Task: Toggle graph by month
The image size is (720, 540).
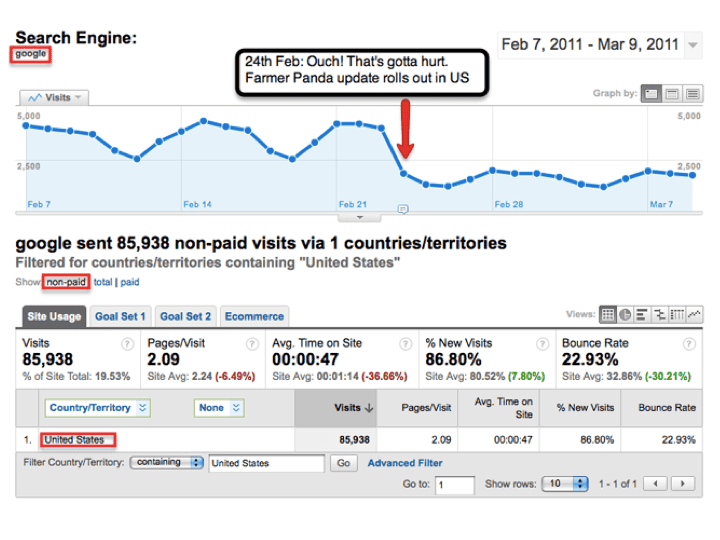Action: point(691,94)
